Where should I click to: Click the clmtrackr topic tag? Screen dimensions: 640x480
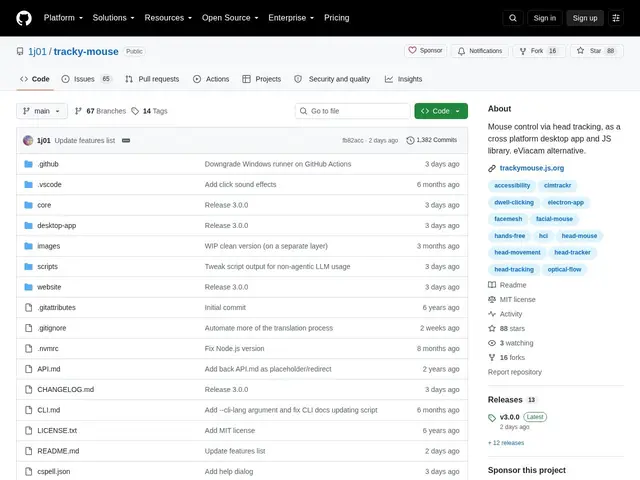[557, 185]
